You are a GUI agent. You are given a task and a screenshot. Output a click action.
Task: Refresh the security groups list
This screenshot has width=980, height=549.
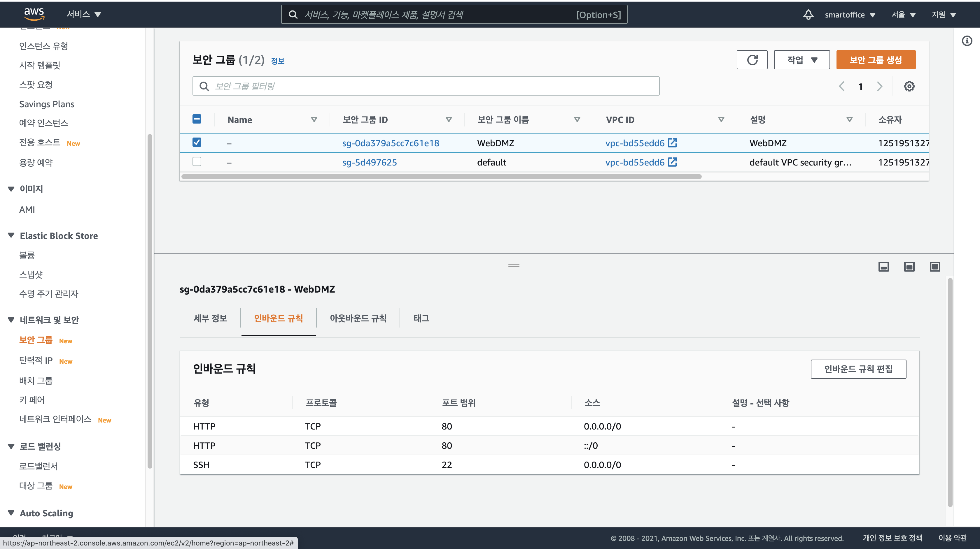tap(752, 60)
